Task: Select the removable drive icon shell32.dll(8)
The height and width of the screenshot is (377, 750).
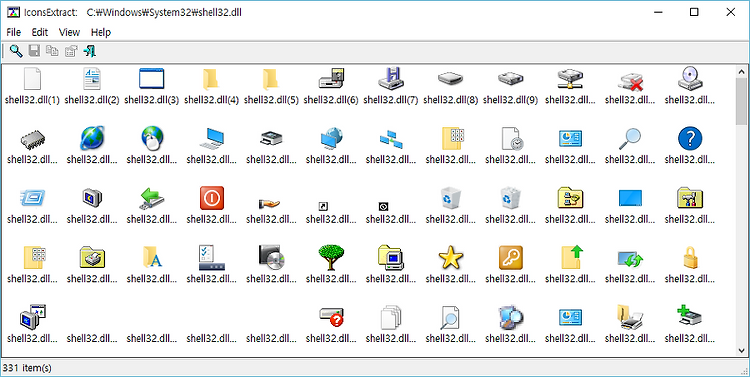Action: [x=451, y=79]
